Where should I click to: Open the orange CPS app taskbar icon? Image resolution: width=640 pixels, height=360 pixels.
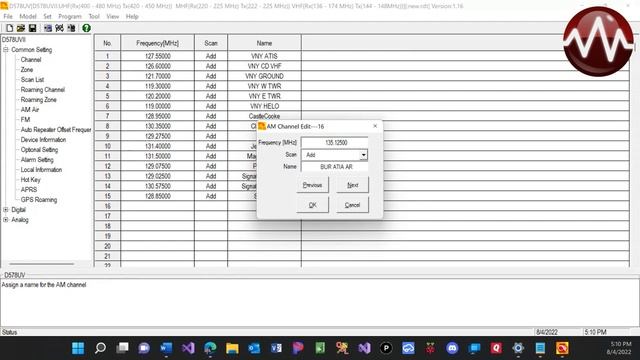[562, 348]
